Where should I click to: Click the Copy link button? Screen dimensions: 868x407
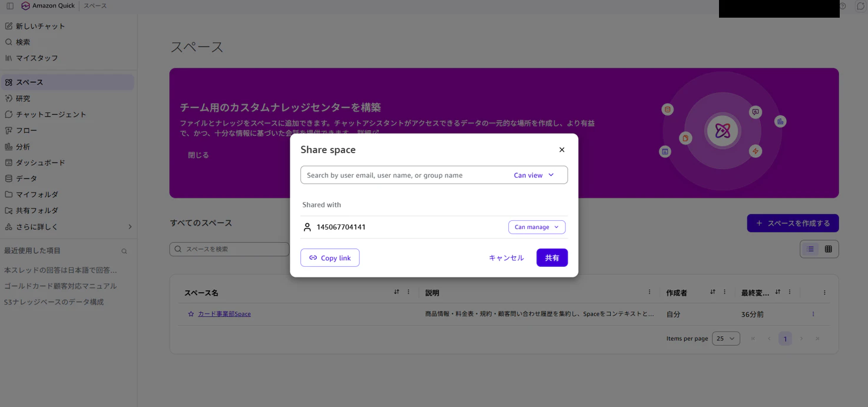[330, 258]
